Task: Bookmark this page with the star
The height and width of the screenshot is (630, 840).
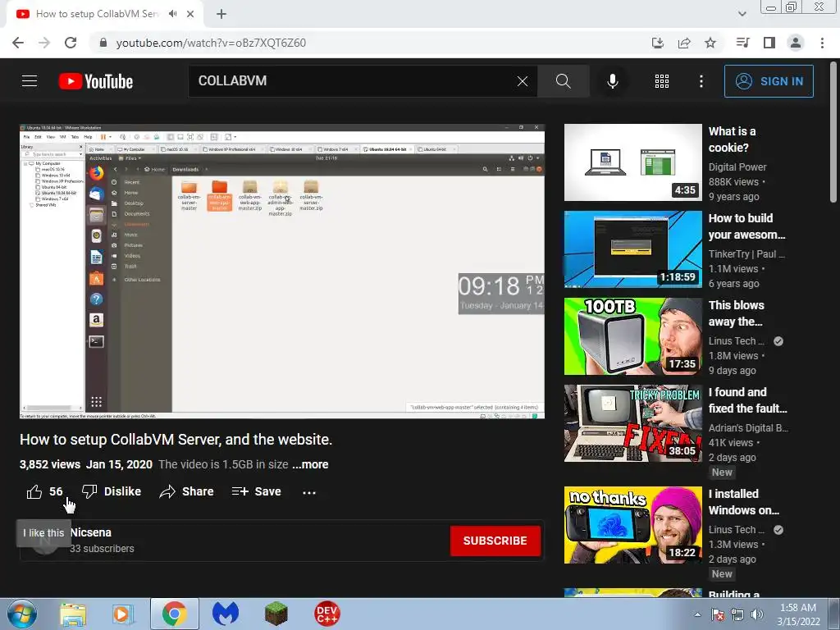Action: (x=710, y=43)
